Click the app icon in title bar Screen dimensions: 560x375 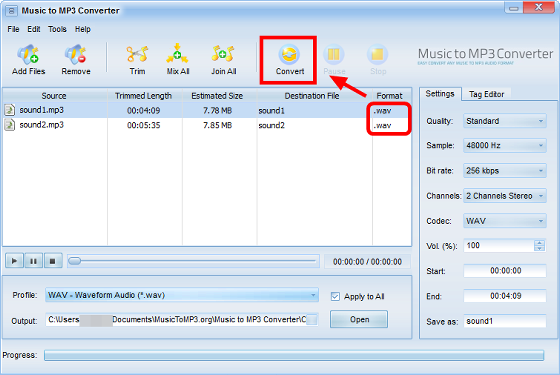pyautogui.click(x=11, y=11)
